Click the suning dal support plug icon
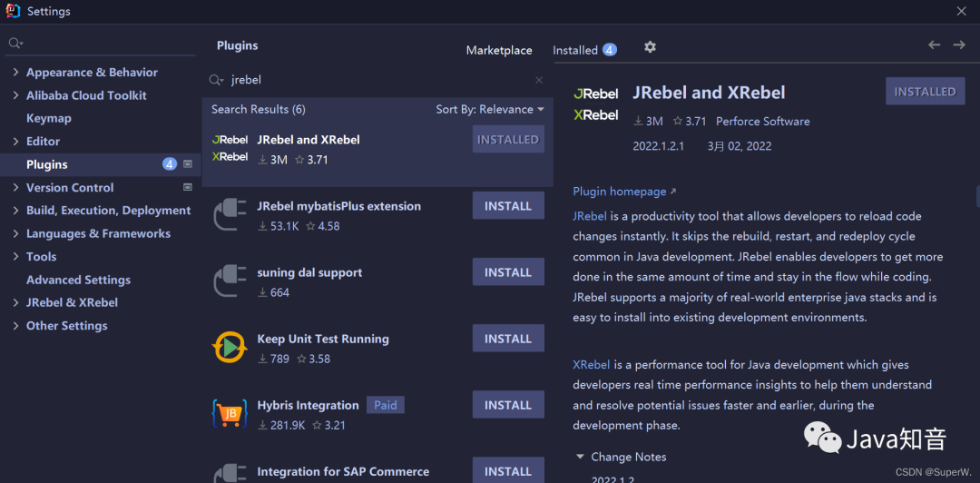 click(x=230, y=281)
